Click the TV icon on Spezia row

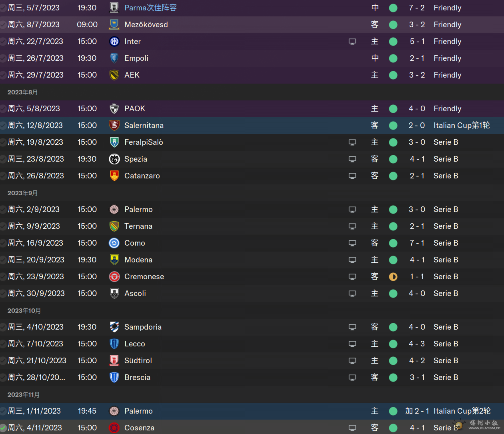tap(352, 159)
